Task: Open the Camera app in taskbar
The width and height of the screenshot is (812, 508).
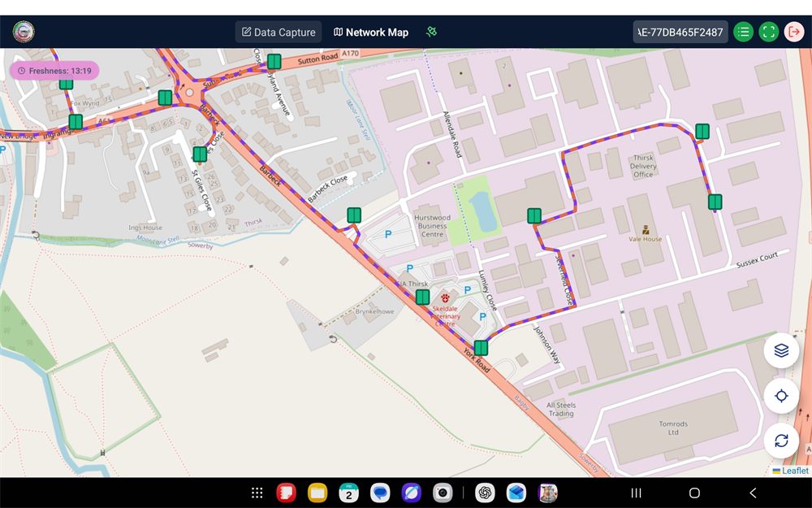Action: point(443,493)
